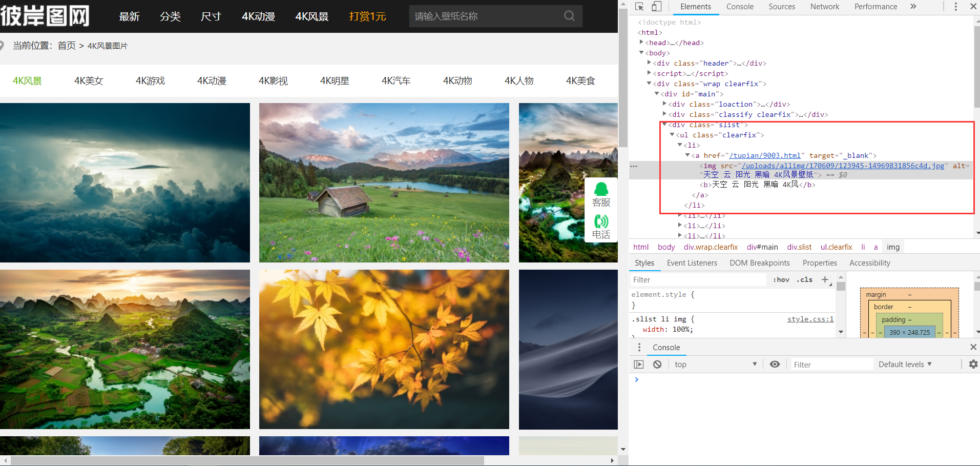Open the Event Listeners tab
980x466 pixels.
(692, 262)
